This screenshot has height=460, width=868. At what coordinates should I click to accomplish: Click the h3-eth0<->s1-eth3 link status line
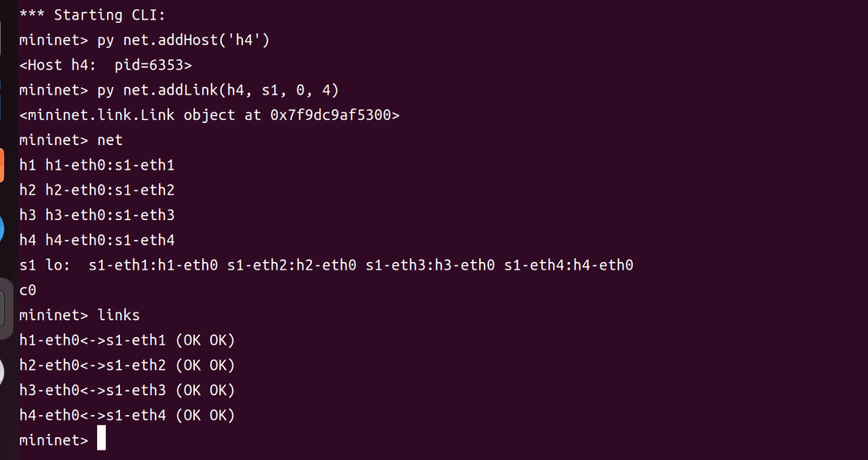[127, 390]
